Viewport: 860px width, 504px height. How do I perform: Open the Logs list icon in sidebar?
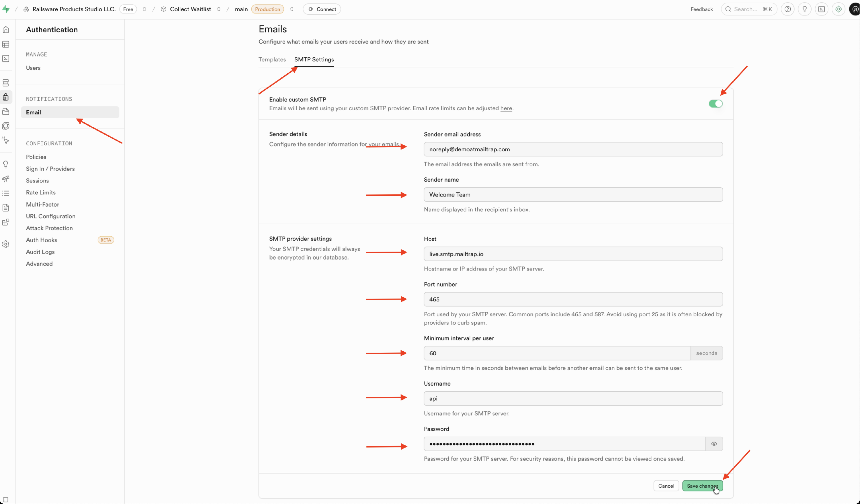pyautogui.click(x=6, y=193)
